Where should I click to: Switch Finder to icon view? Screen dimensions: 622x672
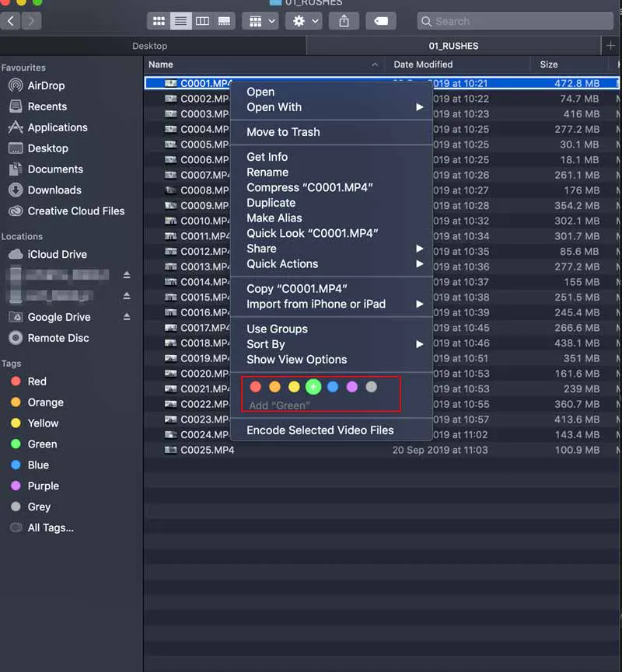coord(159,21)
